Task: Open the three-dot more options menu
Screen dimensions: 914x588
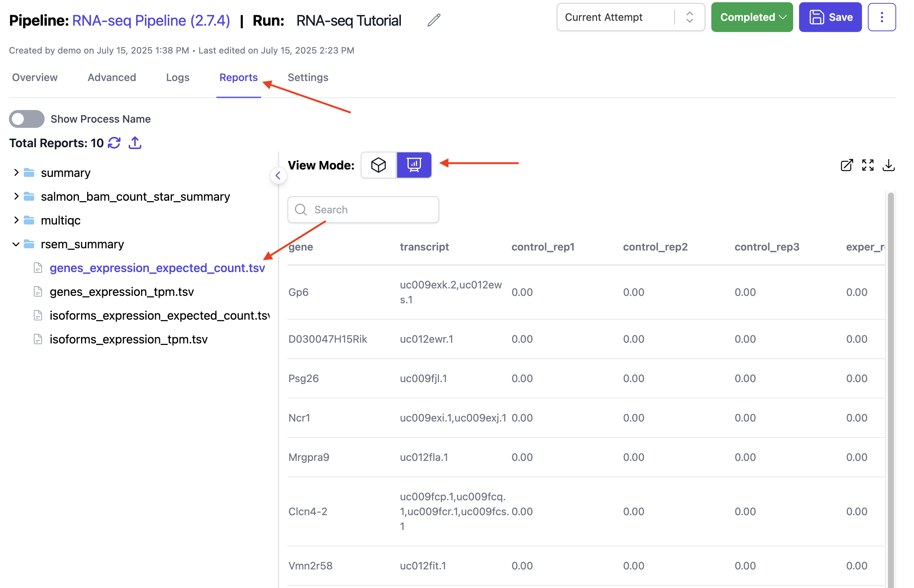Action: tap(881, 17)
